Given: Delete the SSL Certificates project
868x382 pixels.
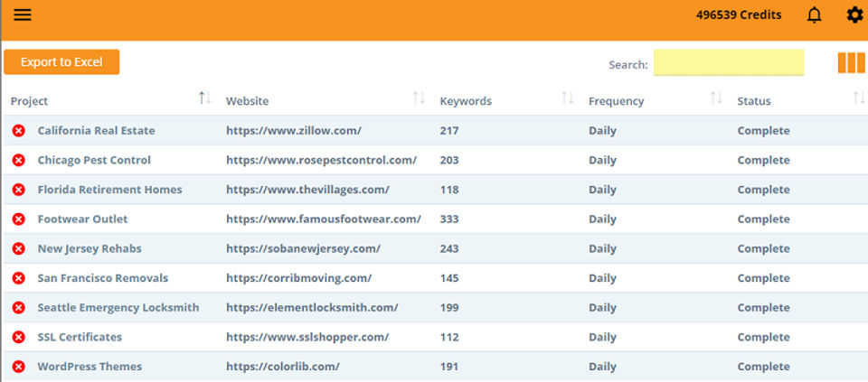Looking at the screenshot, I should pos(19,337).
